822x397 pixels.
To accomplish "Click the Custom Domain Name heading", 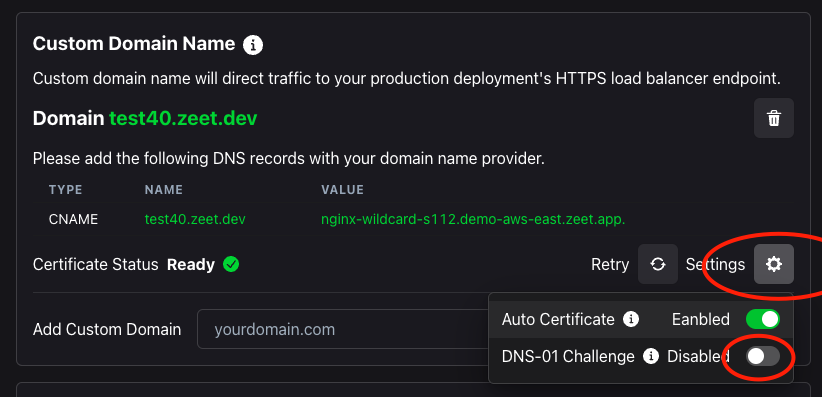I will [x=134, y=44].
